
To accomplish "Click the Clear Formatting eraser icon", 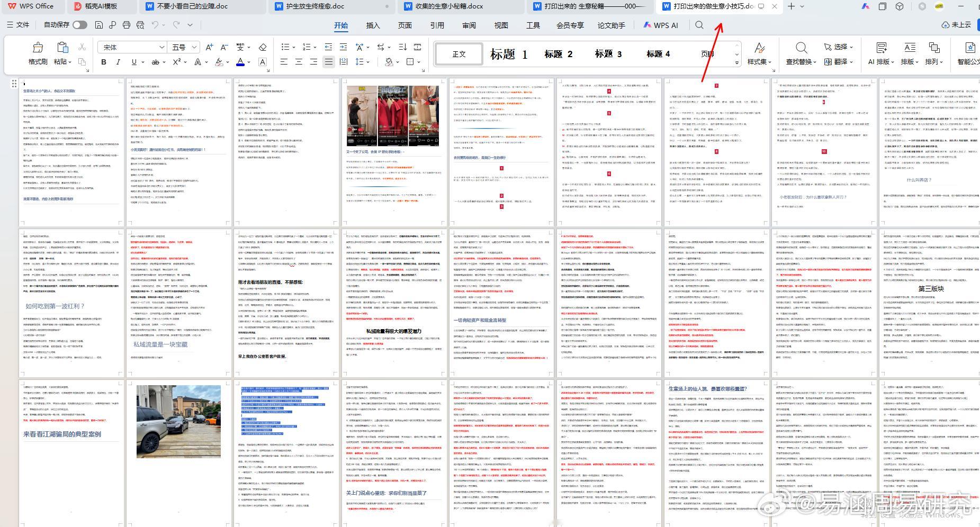I will 263,47.
